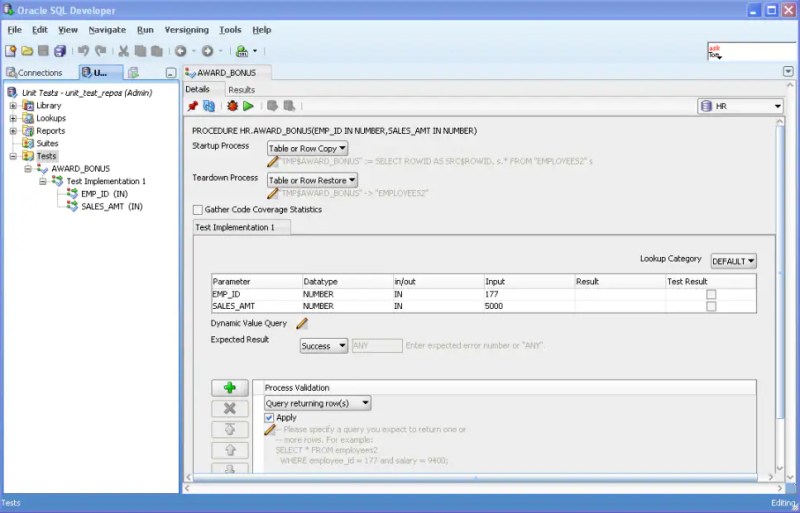Image resolution: width=800 pixels, height=513 pixels.
Task: Open the Startup Process Table or Row Copy dropdown
Action: coord(308,149)
